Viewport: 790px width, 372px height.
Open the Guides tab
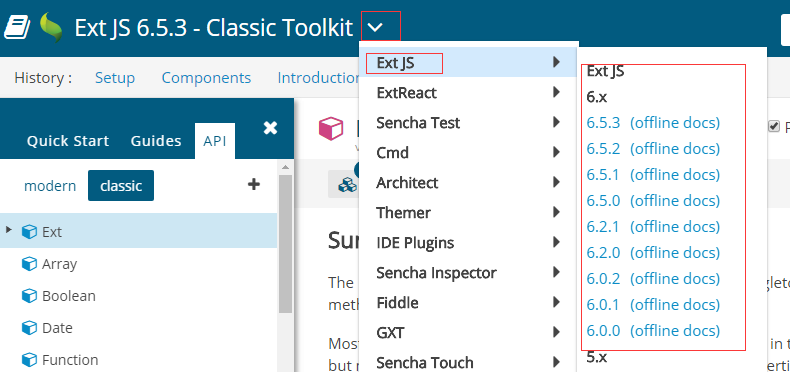(156, 141)
